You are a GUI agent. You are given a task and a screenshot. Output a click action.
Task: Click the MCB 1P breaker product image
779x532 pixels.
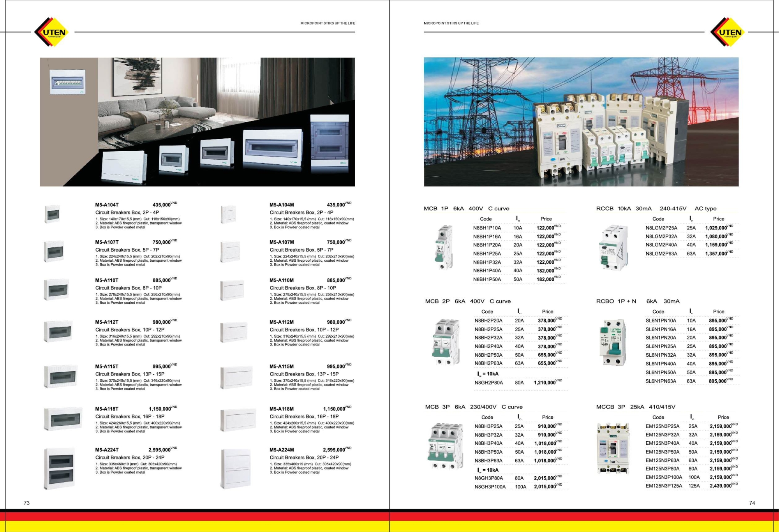(x=444, y=247)
